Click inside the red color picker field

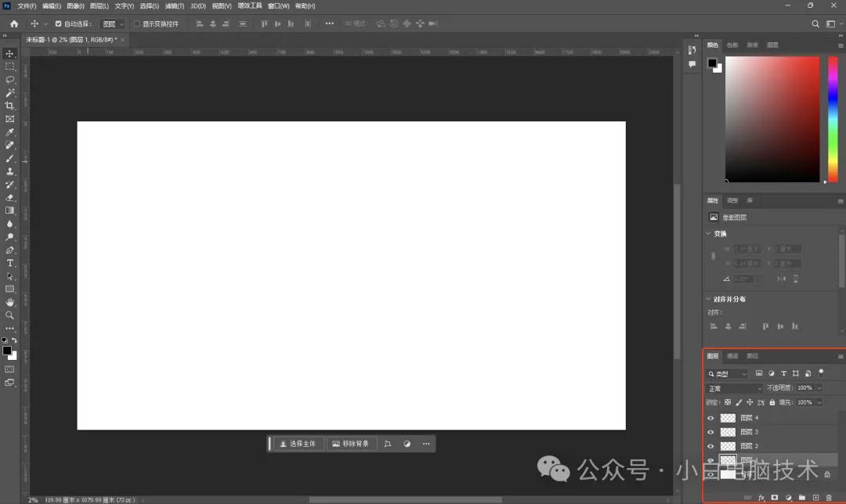pyautogui.click(x=772, y=117)
